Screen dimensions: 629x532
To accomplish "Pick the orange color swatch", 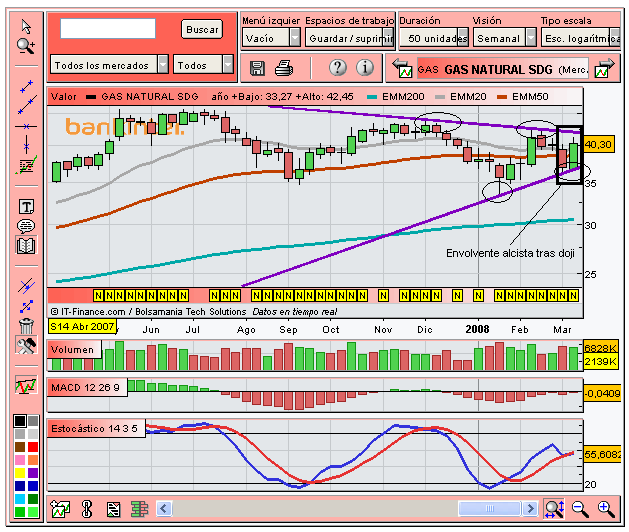I will [x=33, y=460].
